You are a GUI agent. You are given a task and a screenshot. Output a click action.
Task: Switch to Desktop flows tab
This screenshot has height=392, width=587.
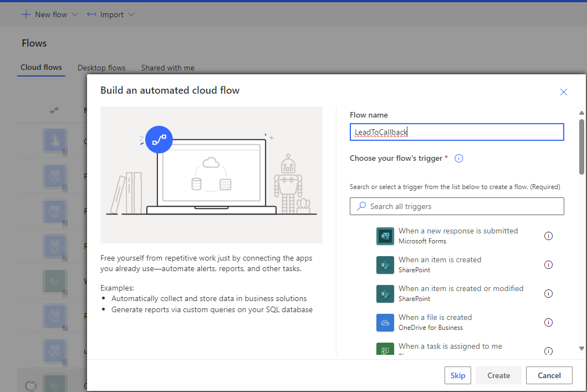click(101, 68)
